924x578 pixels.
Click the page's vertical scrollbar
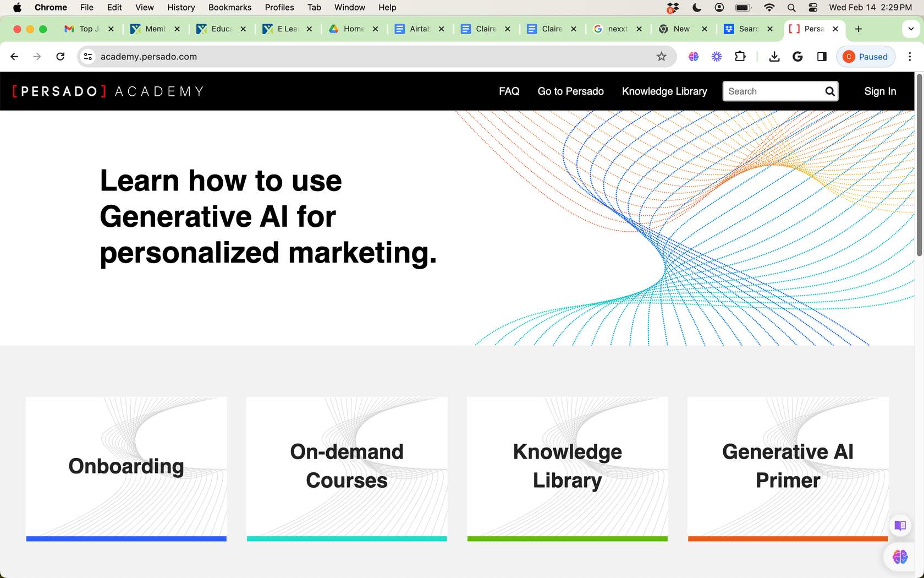(919, 165)
